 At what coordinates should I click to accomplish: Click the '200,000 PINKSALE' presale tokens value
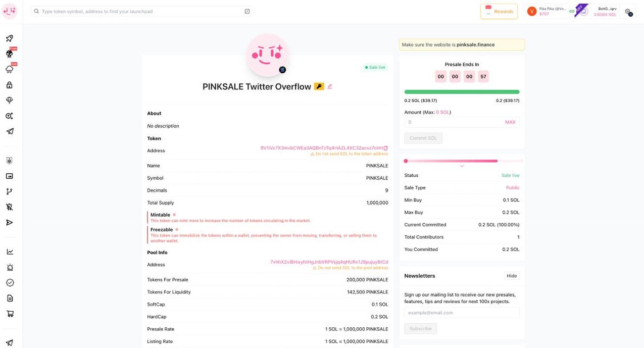click(x=366, y=280)
